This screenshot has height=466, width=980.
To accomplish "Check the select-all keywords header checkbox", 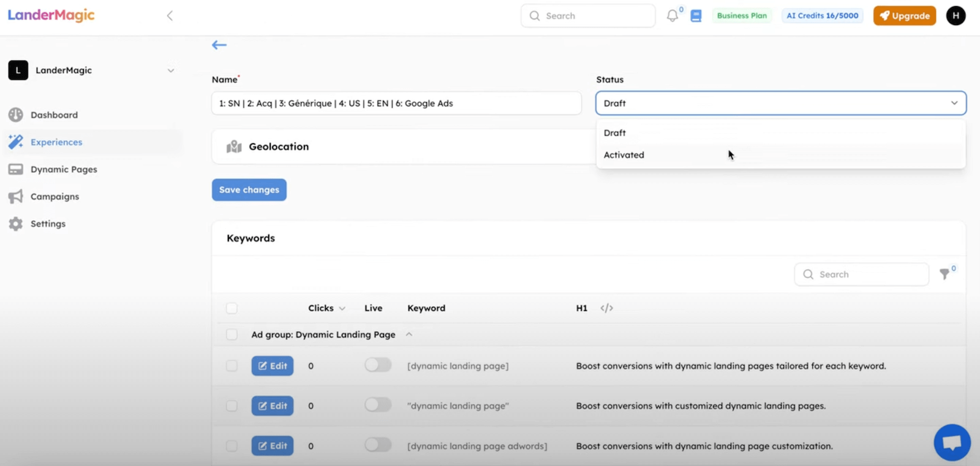I will coord(232,308).
